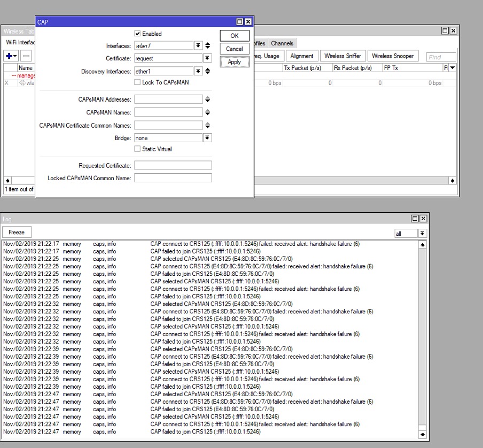483x448 pixels.
Task: Click the Wireless Tables horizontal scrollbar track
Action: coord(351,181)
